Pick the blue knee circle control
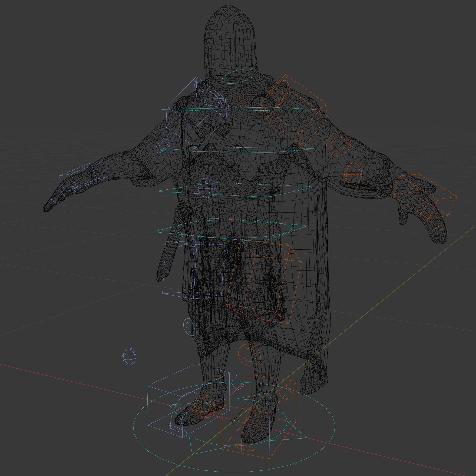Image resolution: width=476 pixels, height=476 pixels. 190,327
